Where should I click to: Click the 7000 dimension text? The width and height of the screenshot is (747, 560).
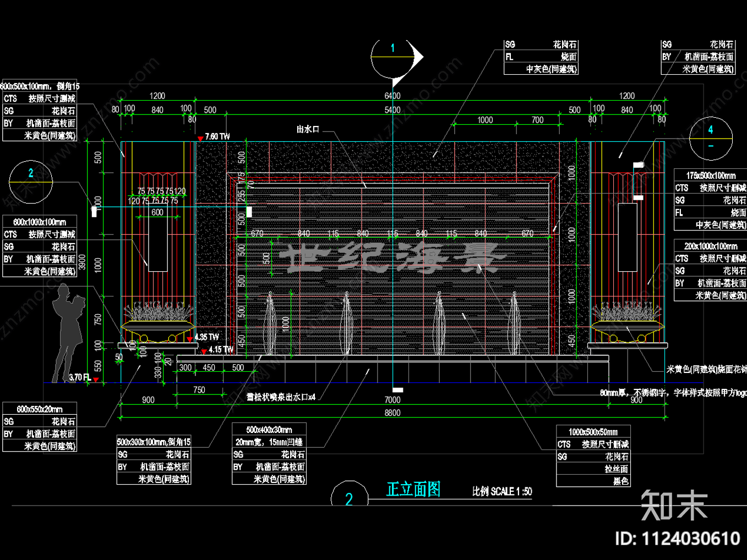pos(392,400)
